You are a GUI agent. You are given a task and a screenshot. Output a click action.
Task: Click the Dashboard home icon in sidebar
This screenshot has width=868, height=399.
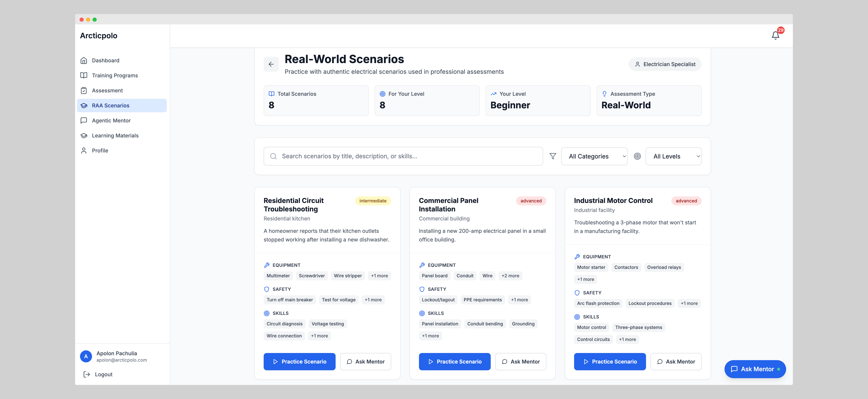84,60
